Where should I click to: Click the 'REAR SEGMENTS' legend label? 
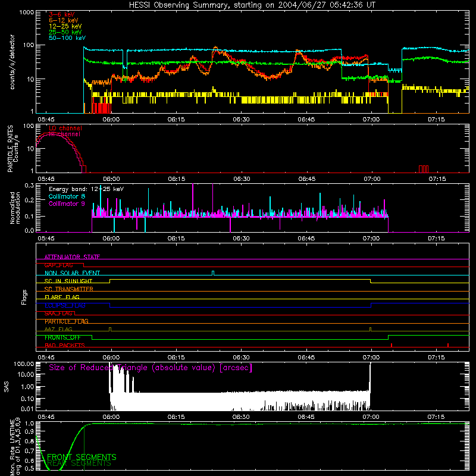point(79,464)
